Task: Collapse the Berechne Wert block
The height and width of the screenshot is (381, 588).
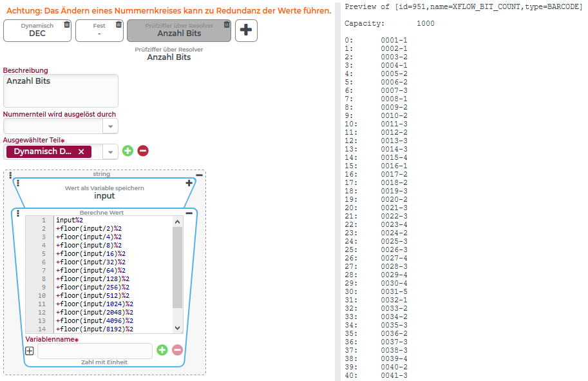Action: coord(189,213)
